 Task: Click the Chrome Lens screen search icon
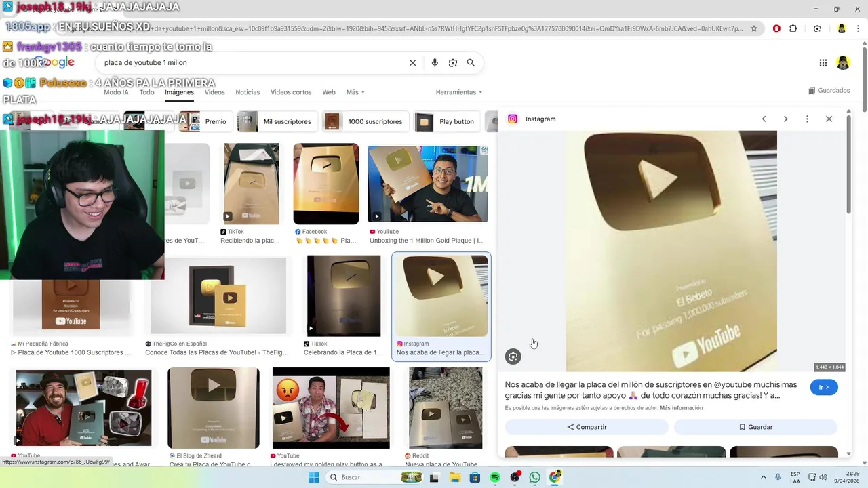point(817,28)
